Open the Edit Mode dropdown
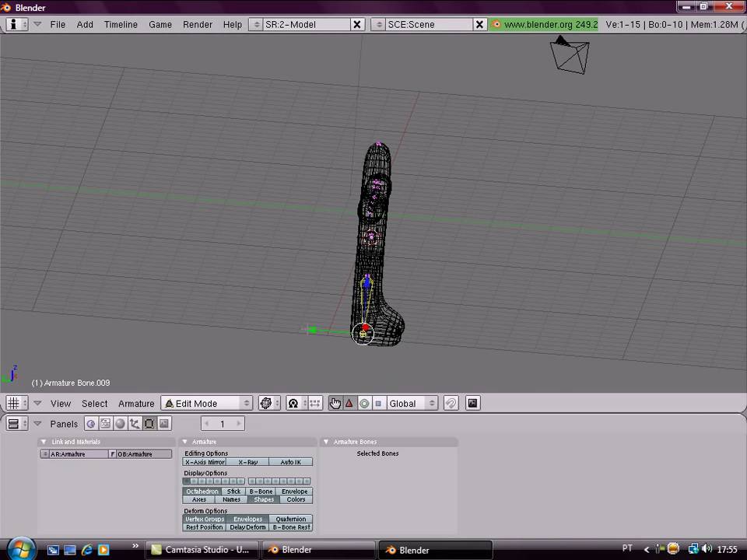The width and height of the screenshot is (747, 560). (x=207, y=403)
